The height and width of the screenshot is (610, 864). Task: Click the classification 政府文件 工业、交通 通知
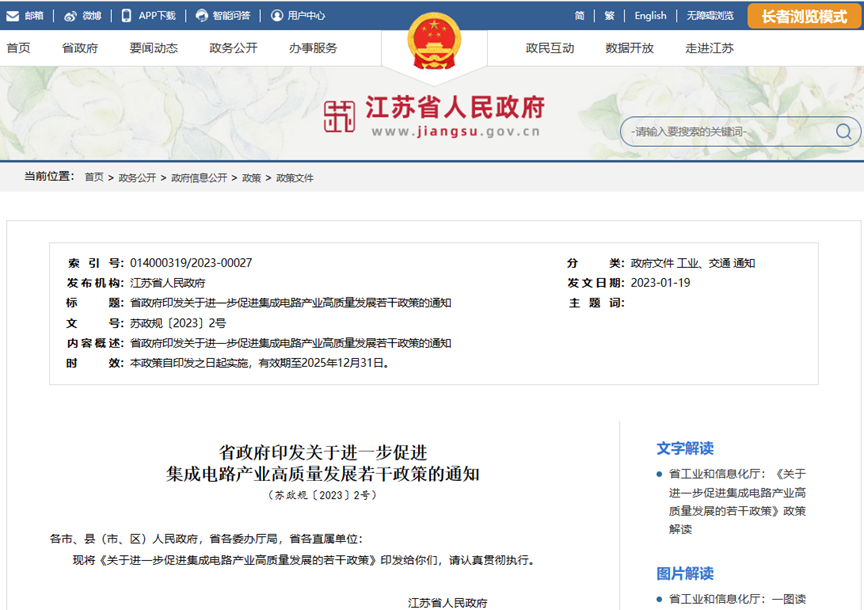pos(693,263)
